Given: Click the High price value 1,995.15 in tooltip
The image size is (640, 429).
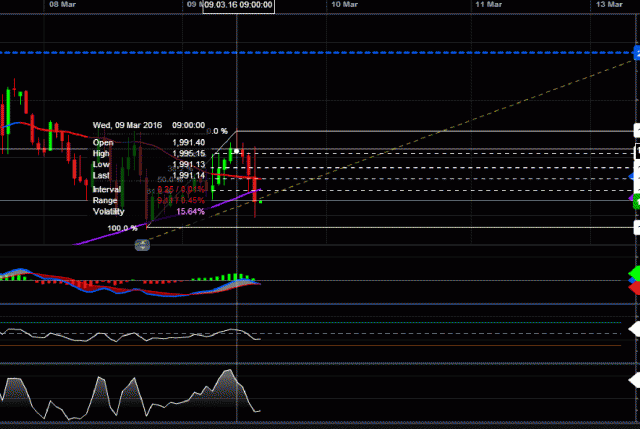Looking at the screenshot, I should [188, 153].
